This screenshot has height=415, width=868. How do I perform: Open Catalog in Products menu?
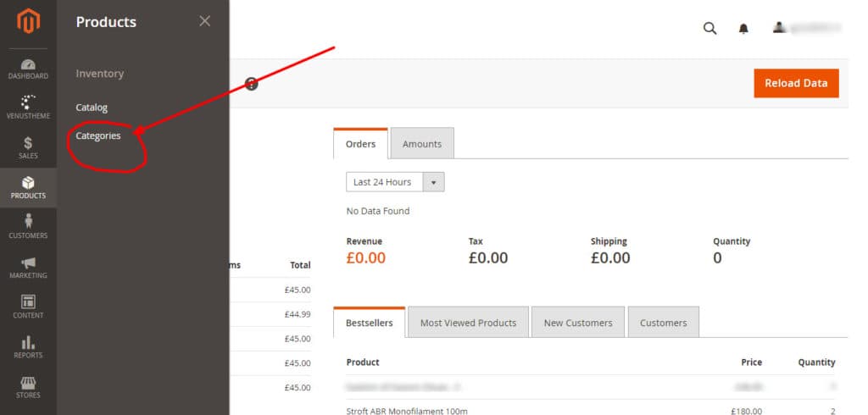pyautogui.click(x=92, y=108)
